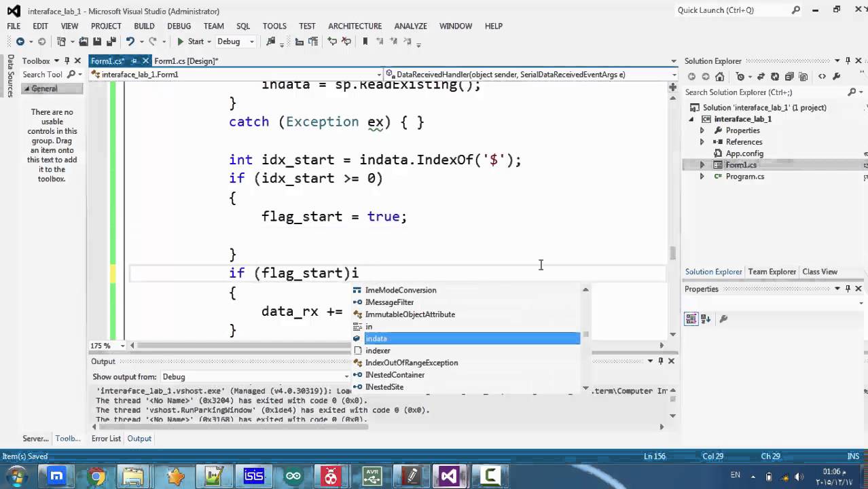The image size is (868, 489).
Task: Open the ANALYZE menu
Action: (x=411, y=26)
